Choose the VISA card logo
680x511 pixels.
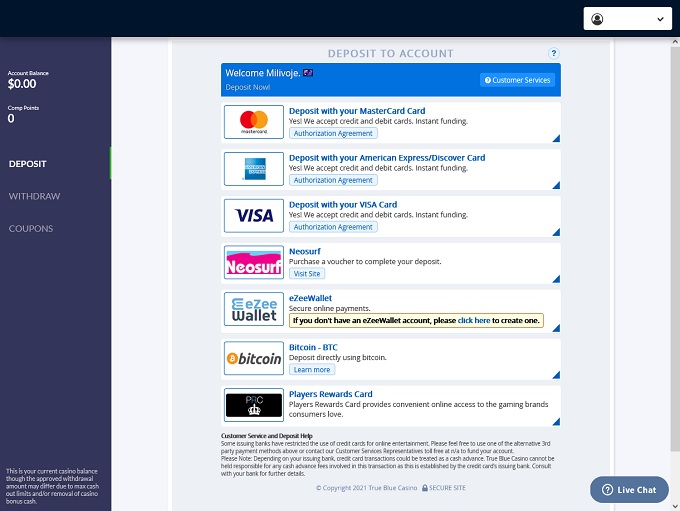pos(254,216)
